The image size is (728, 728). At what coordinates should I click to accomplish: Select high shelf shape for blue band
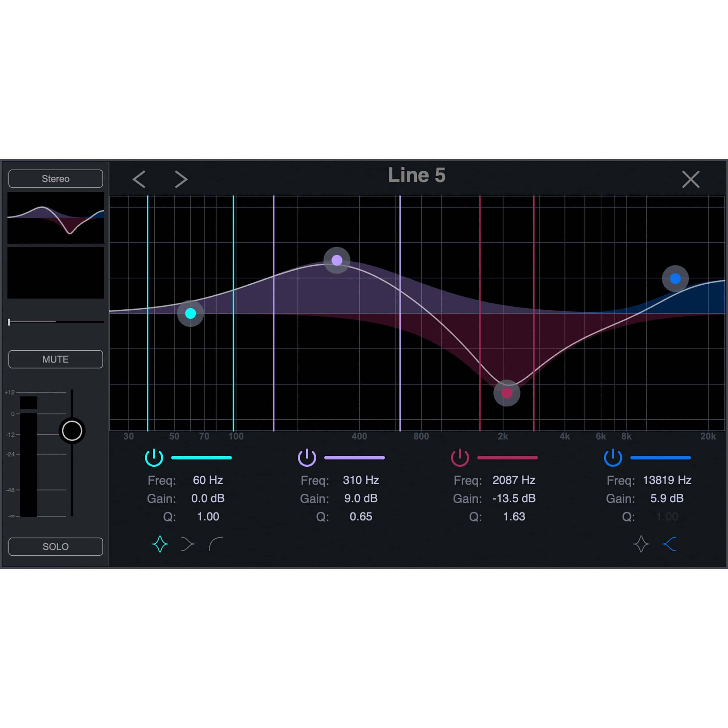click(x=669, y=544)
